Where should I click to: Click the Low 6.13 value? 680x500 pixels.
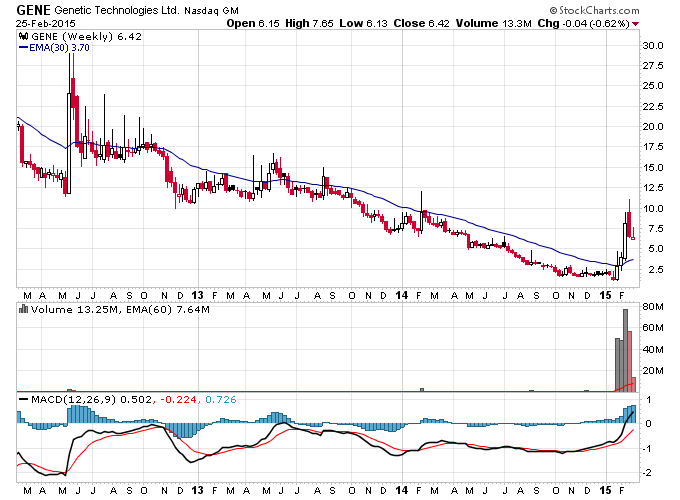point(363,23)
